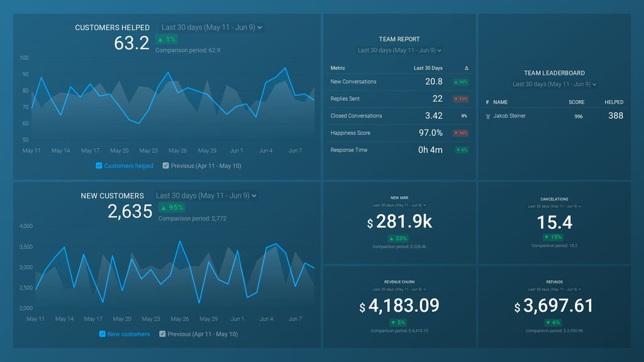This screenshot has height=362, width=644.
Task: Toggle Previous checkbox in Customers Helped chart
Action: 165,166
